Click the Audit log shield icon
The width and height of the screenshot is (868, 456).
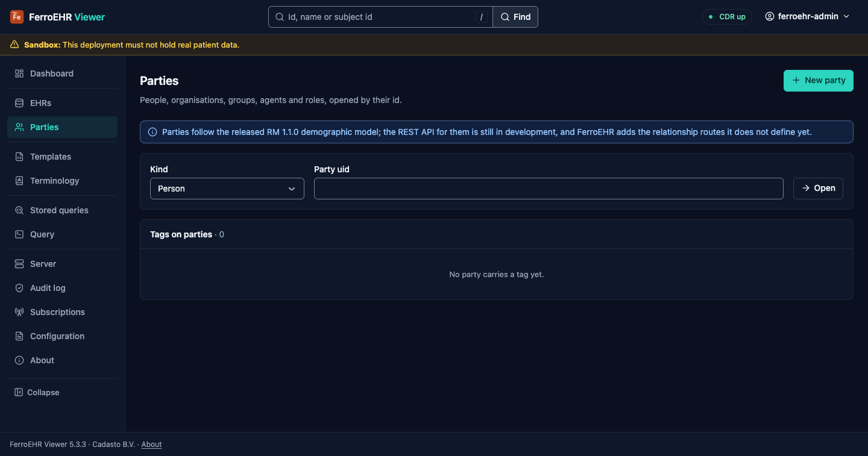click(19, 288)
